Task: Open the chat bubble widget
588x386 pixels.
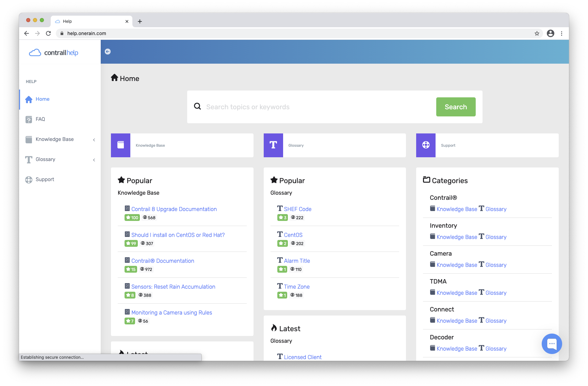Action: click(x=552, y=344)
